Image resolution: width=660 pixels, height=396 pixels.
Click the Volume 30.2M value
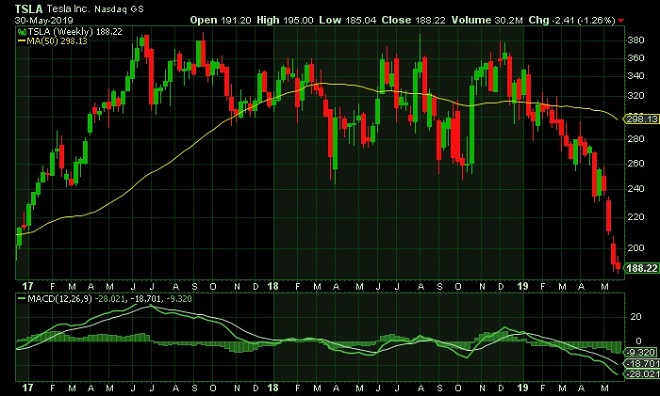click(487, 20)
